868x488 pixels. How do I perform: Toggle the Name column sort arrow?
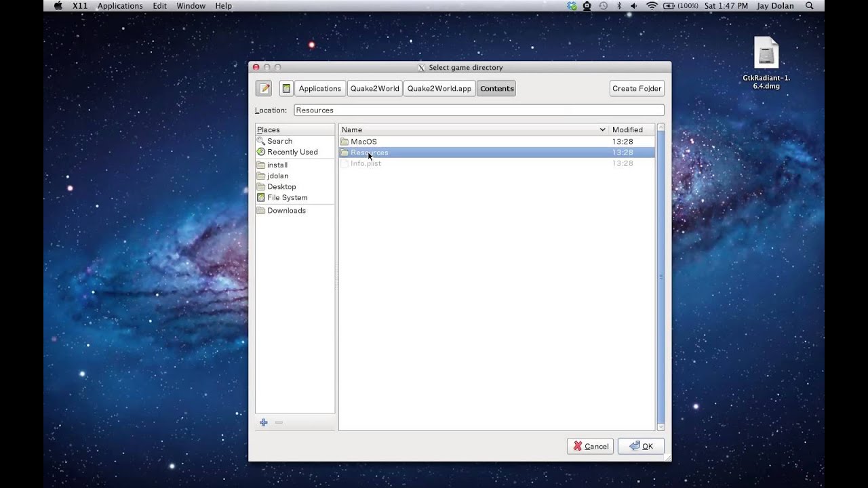click(x=602, y=129)
